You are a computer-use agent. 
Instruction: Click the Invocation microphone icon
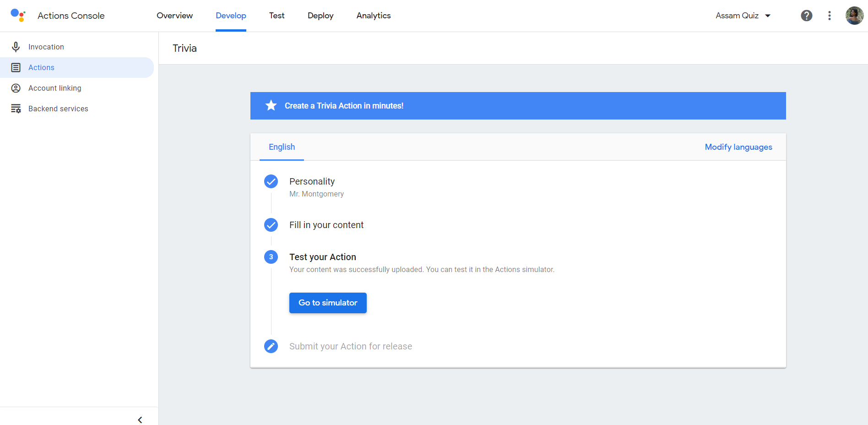pyautogui.click(x=16, y=47)
